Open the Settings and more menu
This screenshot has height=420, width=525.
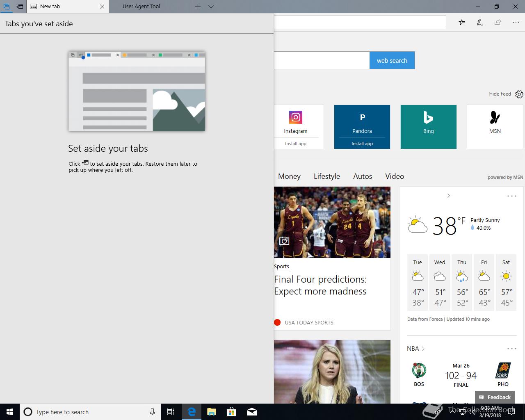[516, 22]
